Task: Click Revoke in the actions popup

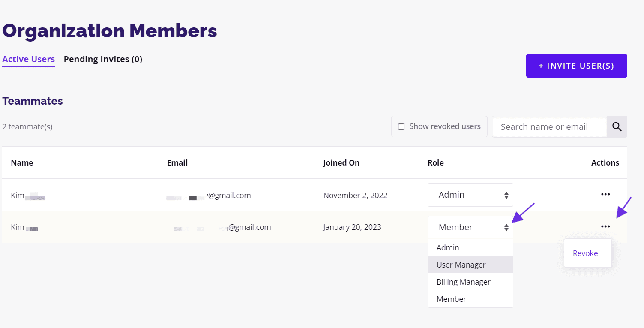Action: pyautogui.click(x=585, y=253)
